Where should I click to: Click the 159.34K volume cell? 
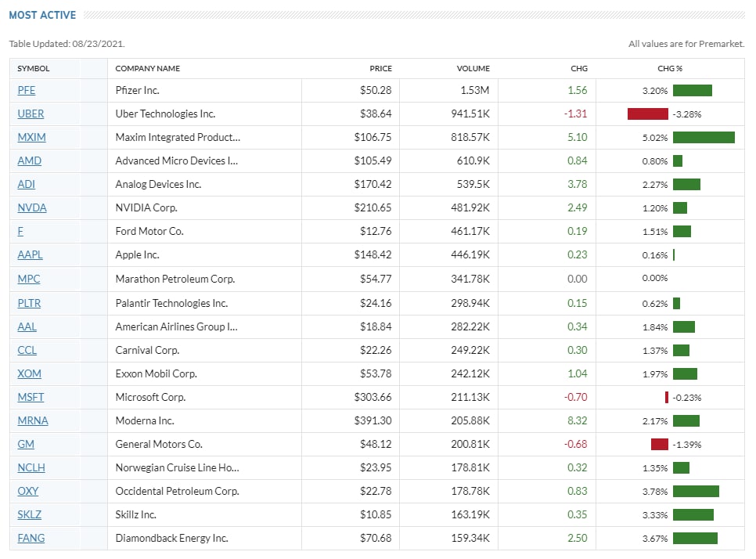[x=470, y=539]
